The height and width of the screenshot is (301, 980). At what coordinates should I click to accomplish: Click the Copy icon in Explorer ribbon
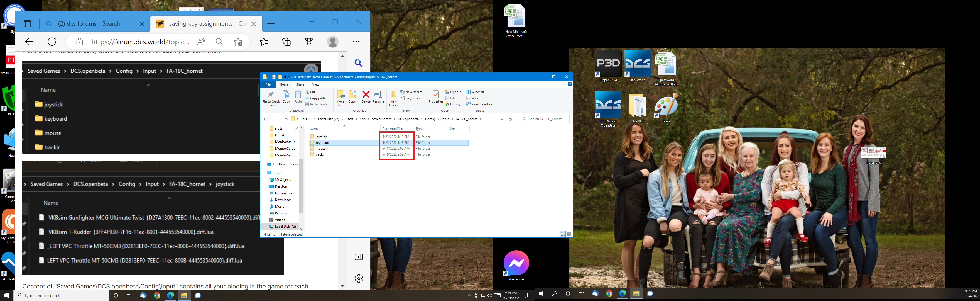click(286, 97)
